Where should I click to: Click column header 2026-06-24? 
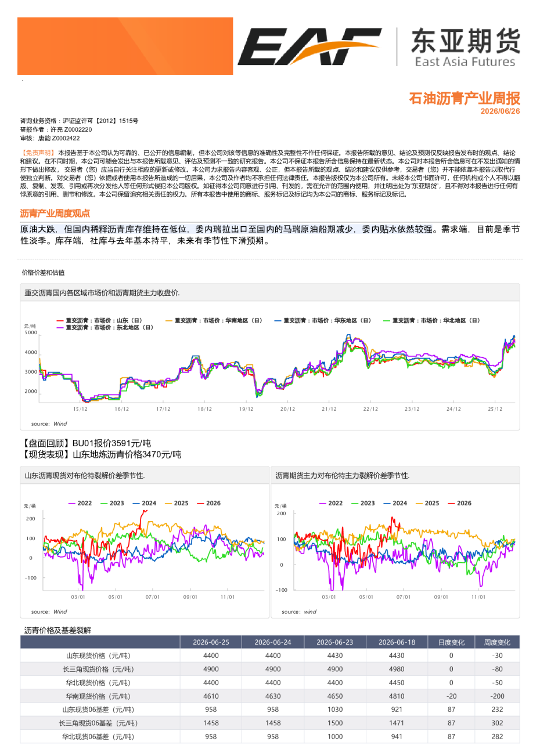273,642
